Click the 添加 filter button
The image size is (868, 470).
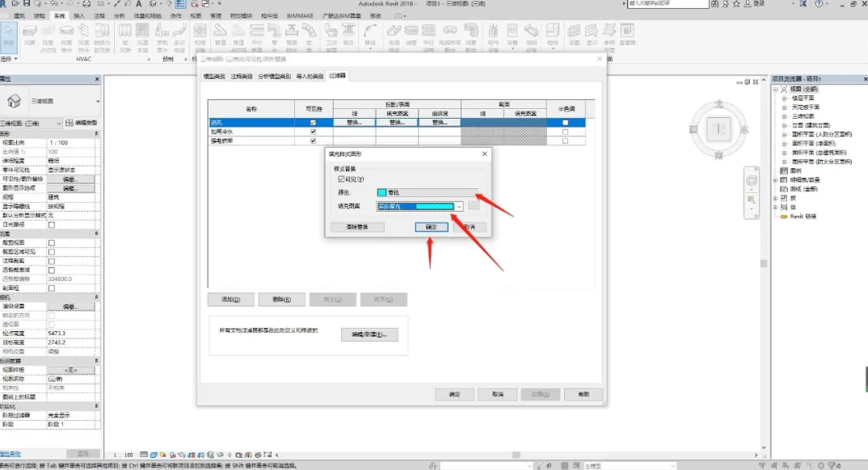click(x=231, y=299)
